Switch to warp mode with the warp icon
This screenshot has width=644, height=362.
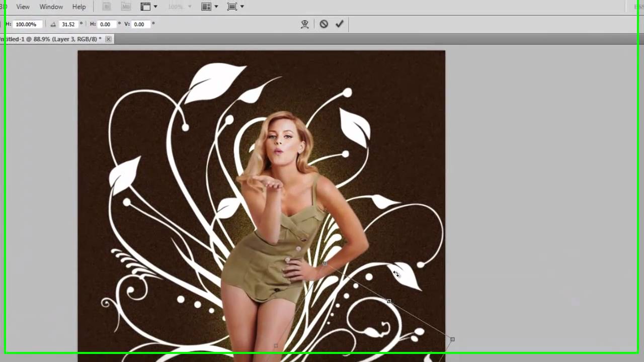(x=305, y=24)
